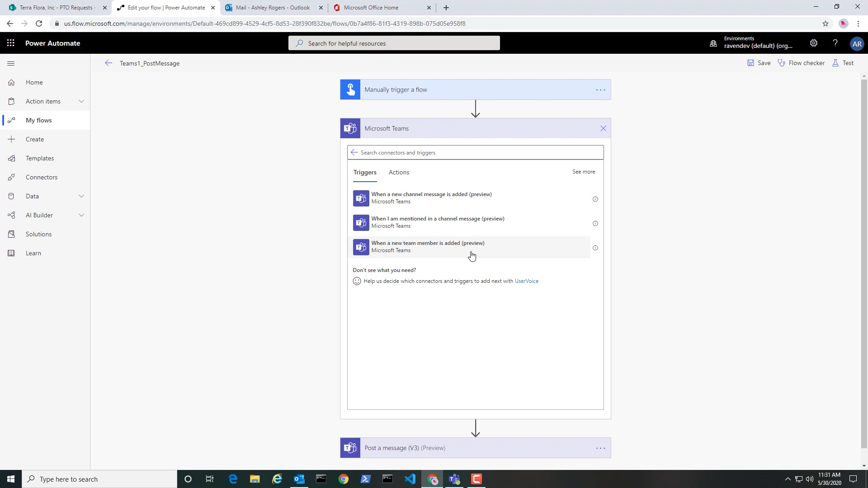Open Windows notification center
Screen dimensions: 868x488
click(853, 479)
